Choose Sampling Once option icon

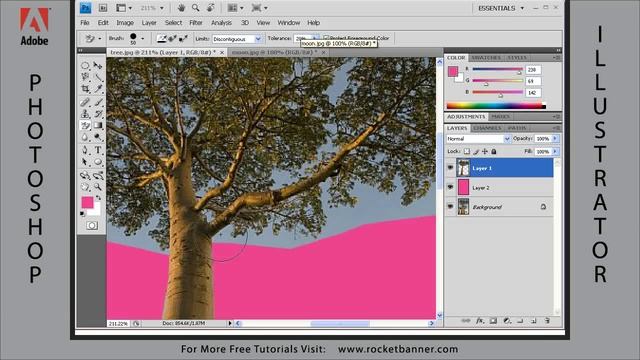click(x=172, y=39)
